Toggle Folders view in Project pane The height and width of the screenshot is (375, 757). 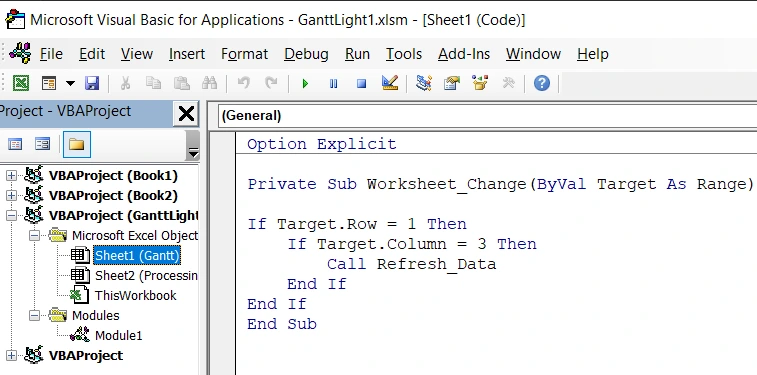pyautogui.click(x=77, y=144)
